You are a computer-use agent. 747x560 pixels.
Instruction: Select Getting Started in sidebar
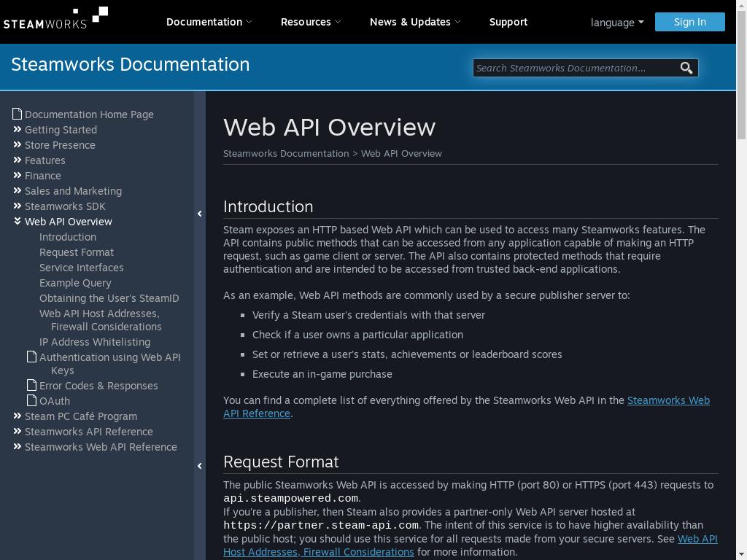[x=61, y=130]
